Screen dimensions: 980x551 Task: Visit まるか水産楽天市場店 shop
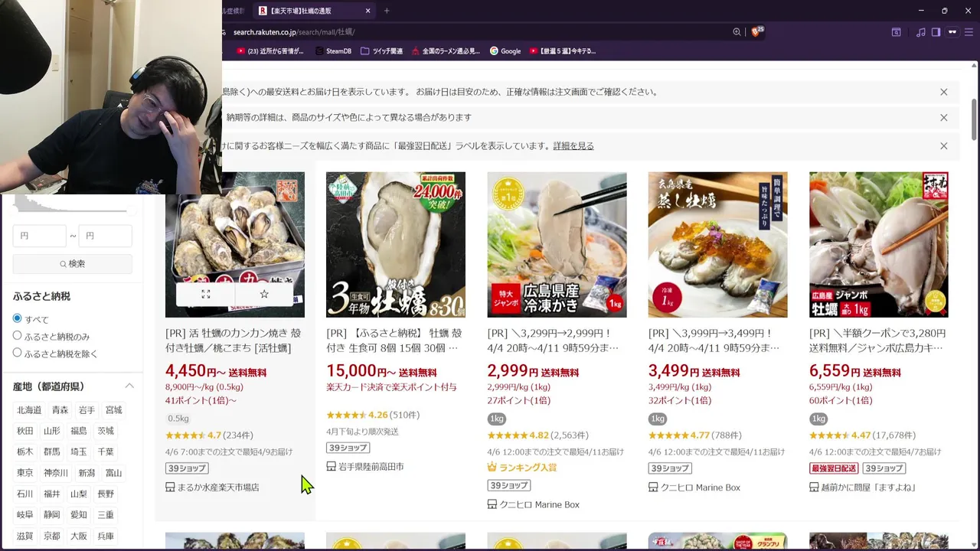[212, 487]
